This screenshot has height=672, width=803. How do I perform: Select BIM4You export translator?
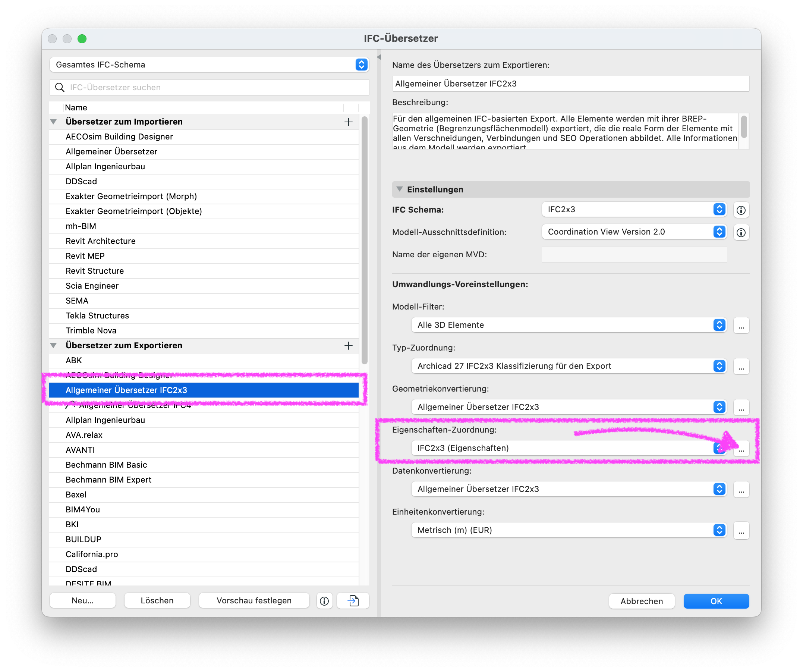[x=204, y=510]
